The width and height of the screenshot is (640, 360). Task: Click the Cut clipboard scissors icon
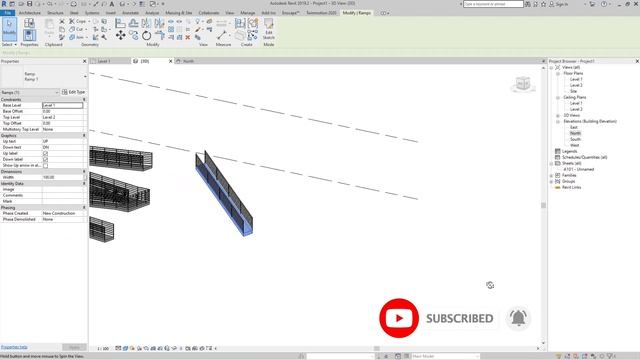coord(62,21)
